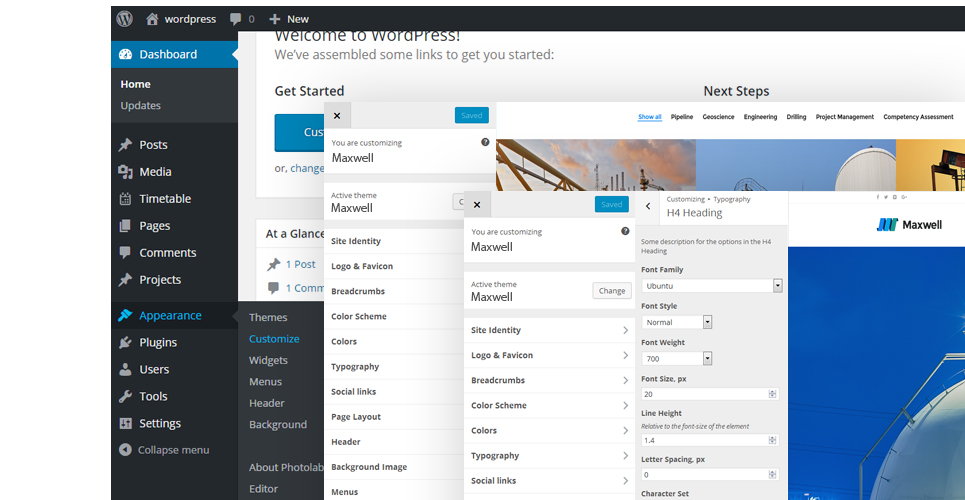Image resolution: width=965 pixels, height=500 pixels.
Task: Select the Engineering filter tab
Action: (760, 117)
